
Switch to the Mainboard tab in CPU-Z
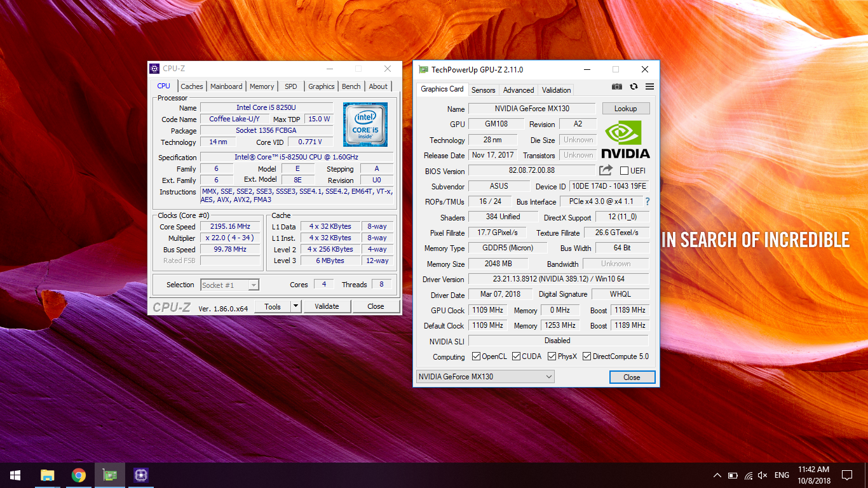[226, 86]
